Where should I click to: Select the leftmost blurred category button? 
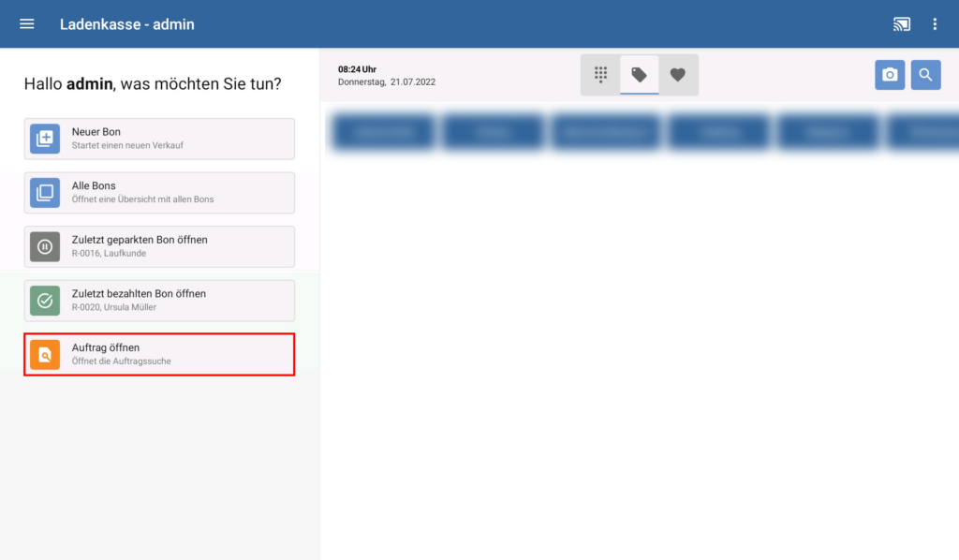pyautogui.click(x=384, y=132)
